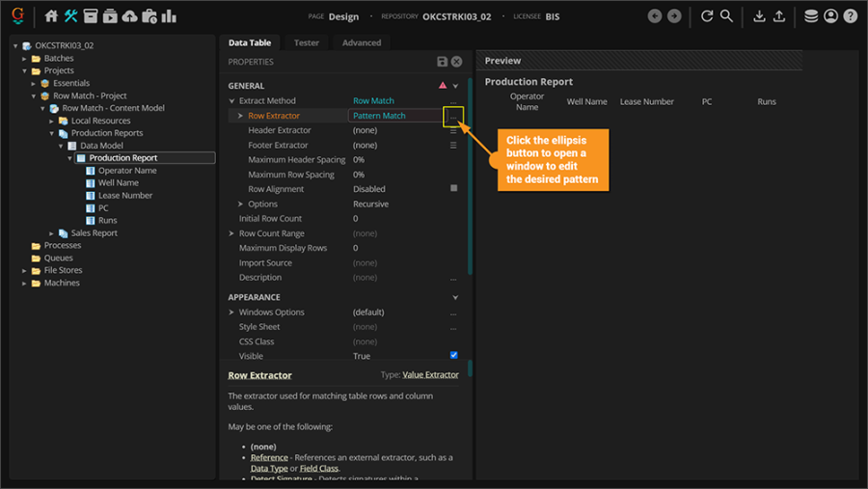Image resolution: width=868 pixels, height=489 pixels.
Task: Switch to the Advanced tab
Action: tap(362, 42)
